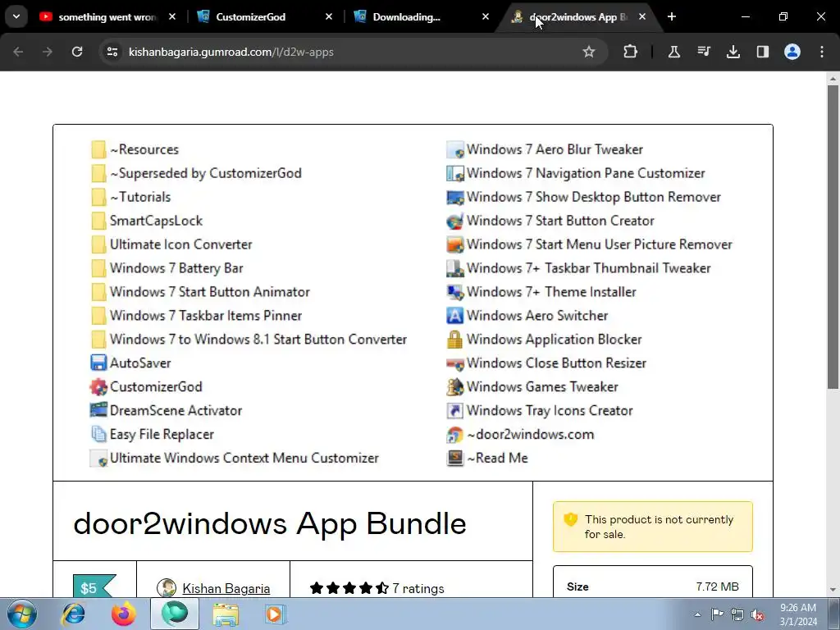Launch Internet Explorer from the taskbar
This screenshot has width=840, height=630.
(x=73, y=614)
